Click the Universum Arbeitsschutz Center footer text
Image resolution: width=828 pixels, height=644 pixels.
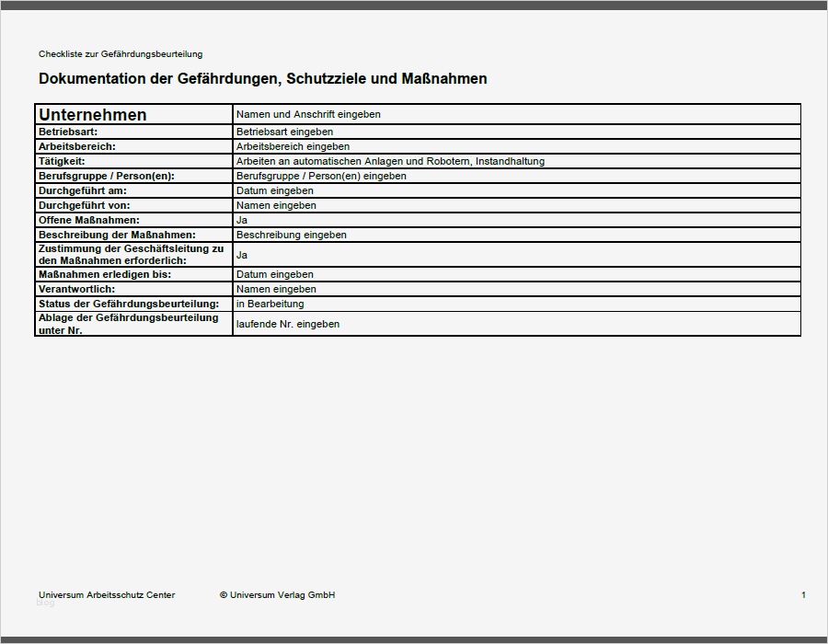coord(107,595)
